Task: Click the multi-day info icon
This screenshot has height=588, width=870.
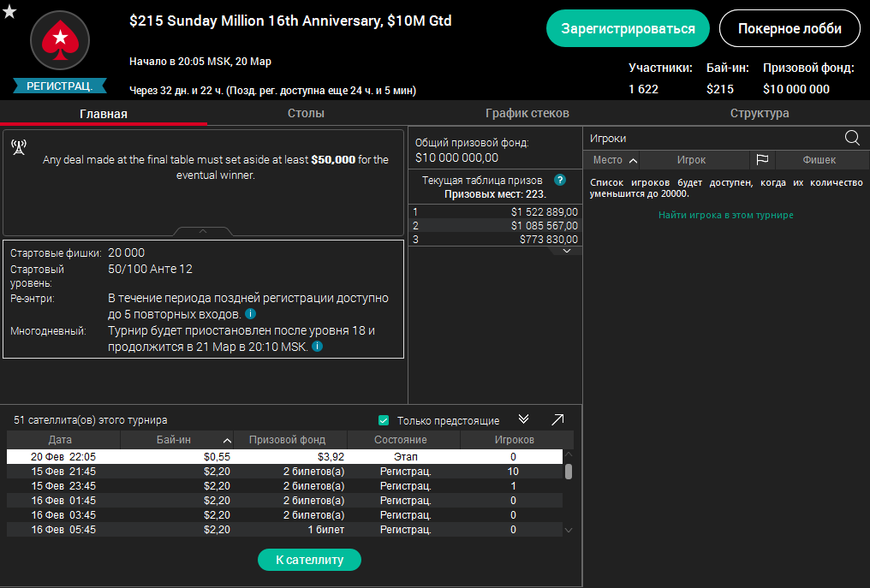Action: coord(317,347)
